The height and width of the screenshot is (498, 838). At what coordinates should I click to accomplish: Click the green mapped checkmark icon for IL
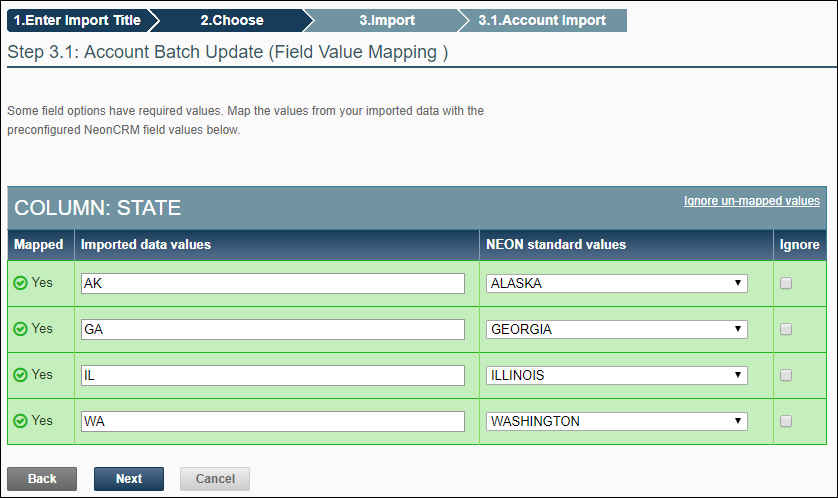tap(20, 375)
